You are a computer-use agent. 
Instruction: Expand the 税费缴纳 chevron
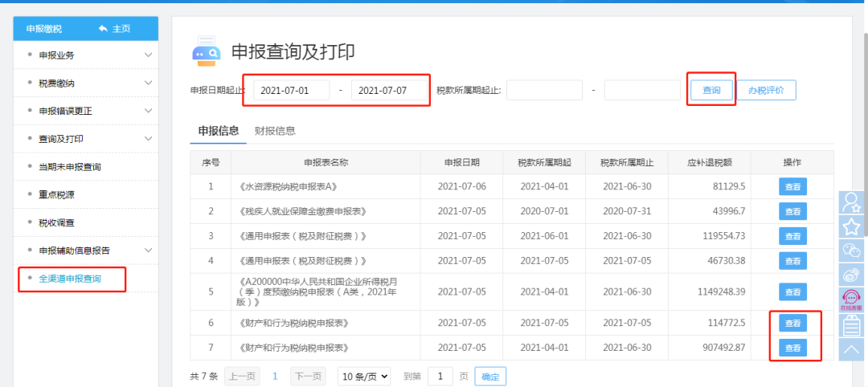tap(148, 83)
